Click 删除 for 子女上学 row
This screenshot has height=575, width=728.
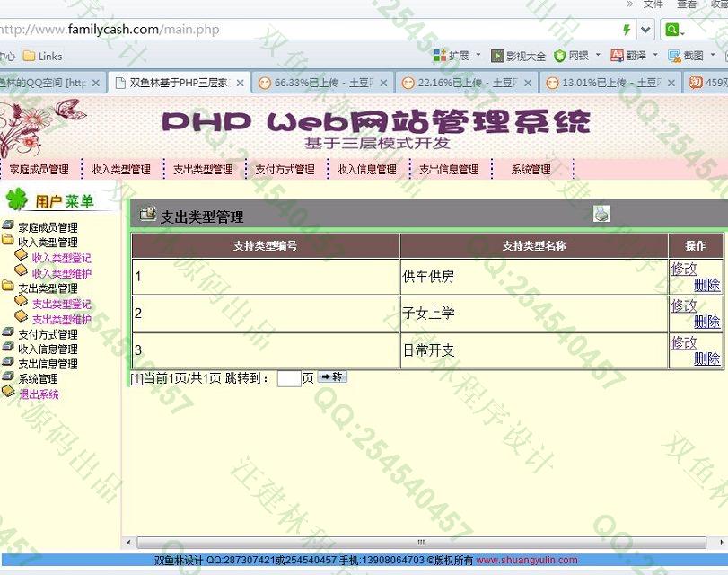[707, 322]
